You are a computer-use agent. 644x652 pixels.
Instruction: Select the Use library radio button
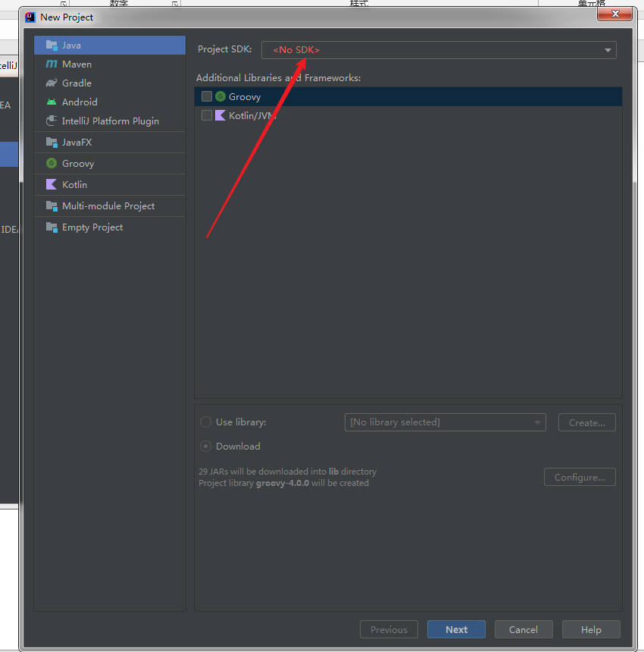(x=205, y=422)
